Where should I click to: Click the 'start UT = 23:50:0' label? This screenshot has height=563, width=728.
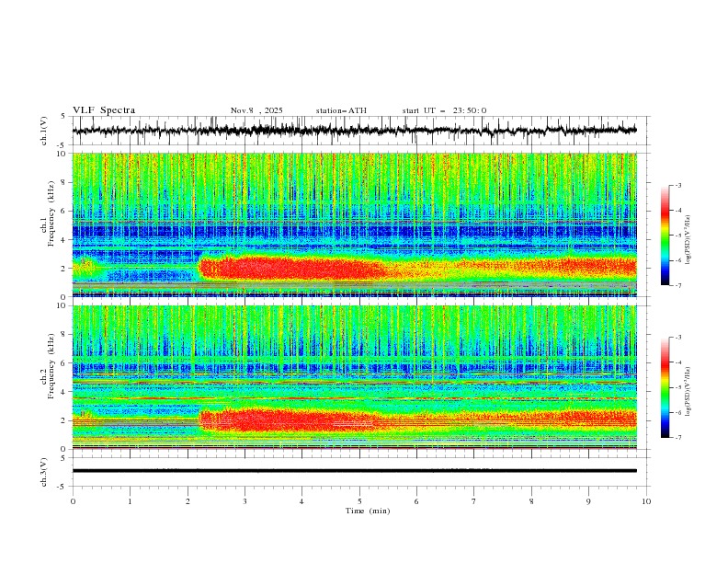[x=444, y=110]
